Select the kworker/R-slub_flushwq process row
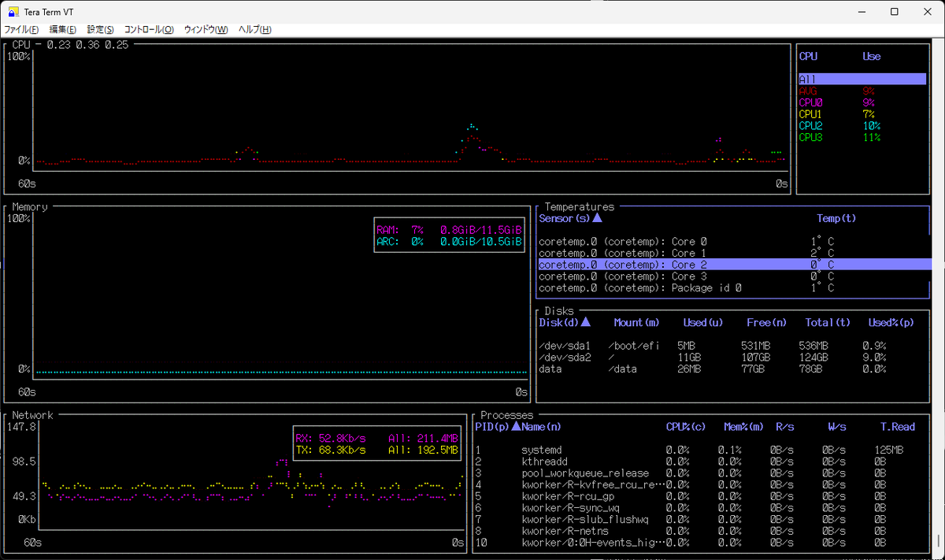 point(701,520)
